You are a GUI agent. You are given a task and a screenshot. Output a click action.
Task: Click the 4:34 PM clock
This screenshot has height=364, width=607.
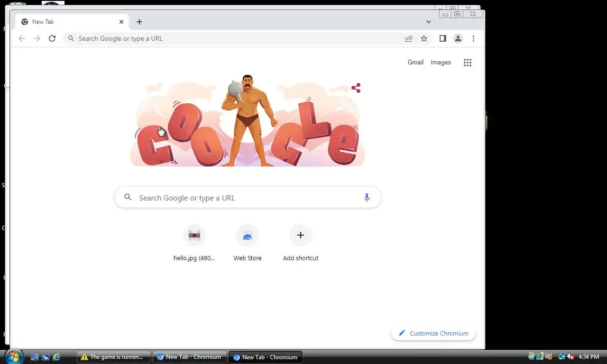tap(589, 357)
